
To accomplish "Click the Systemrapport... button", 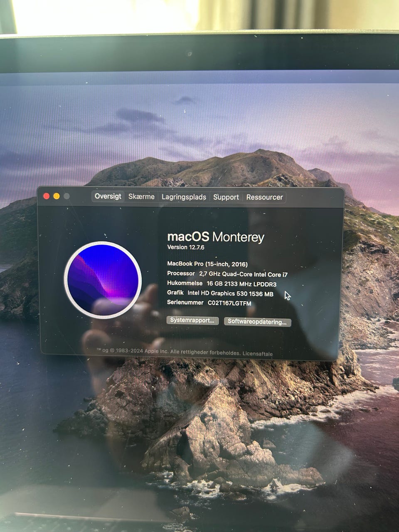I will [192, 320].
